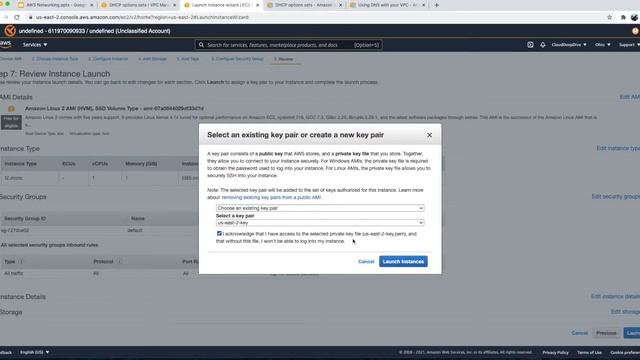Image resolution: width=640 pixels, height=360 pixels.
Task: Go to wizard step 4 Add Storage
Action: [x=152, y=59]
